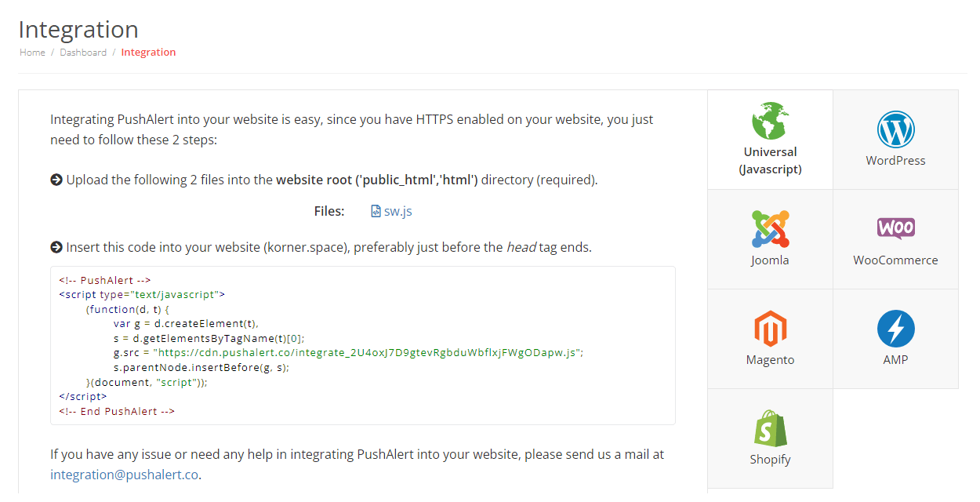Click the "Files:" label
The width and height of the screenshot is (980, 502).
(x=329, y=211)
